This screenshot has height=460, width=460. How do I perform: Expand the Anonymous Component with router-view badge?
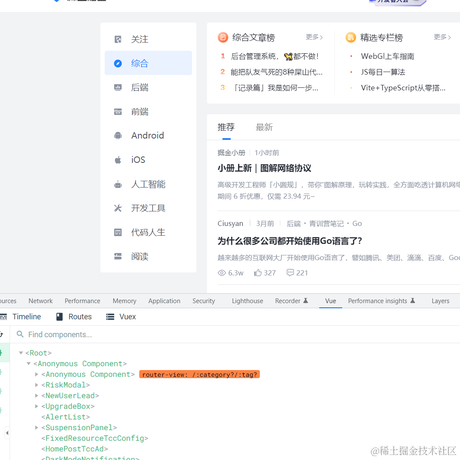[36, 374]
